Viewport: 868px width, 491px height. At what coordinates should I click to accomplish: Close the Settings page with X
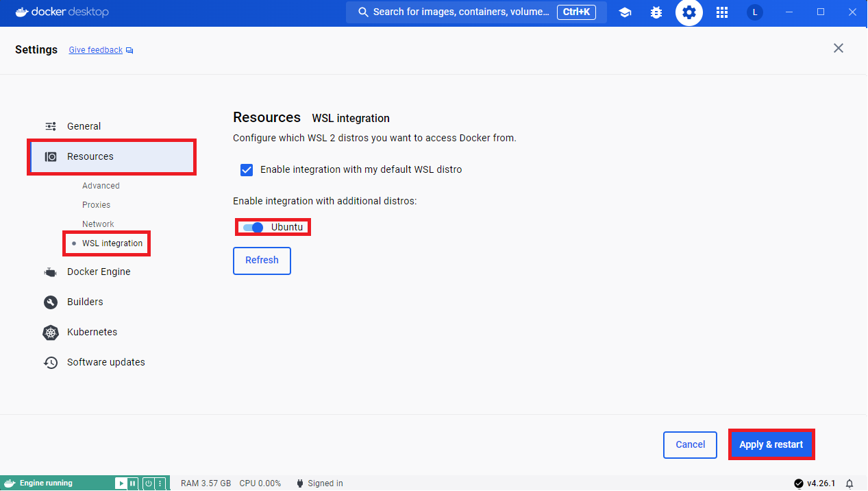pos(838,48)
